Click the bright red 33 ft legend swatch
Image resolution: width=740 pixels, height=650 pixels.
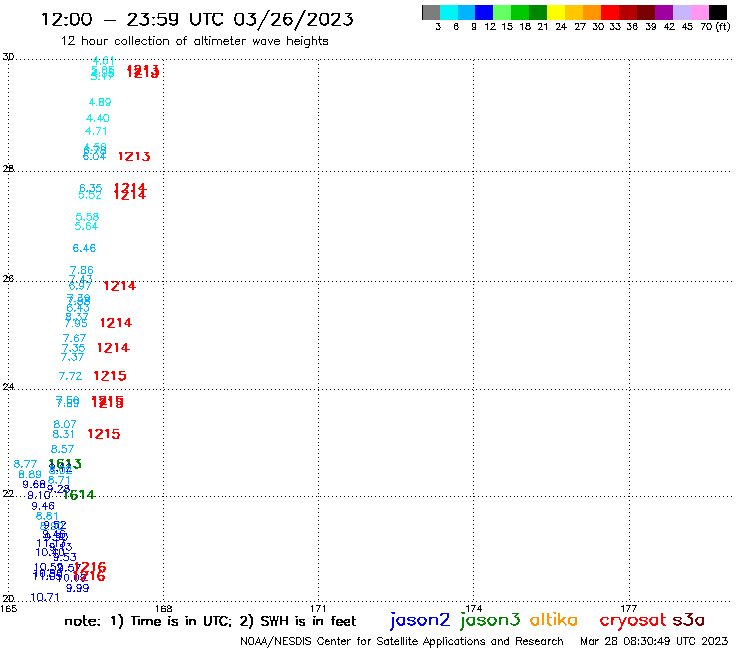[x=610, y=12]
